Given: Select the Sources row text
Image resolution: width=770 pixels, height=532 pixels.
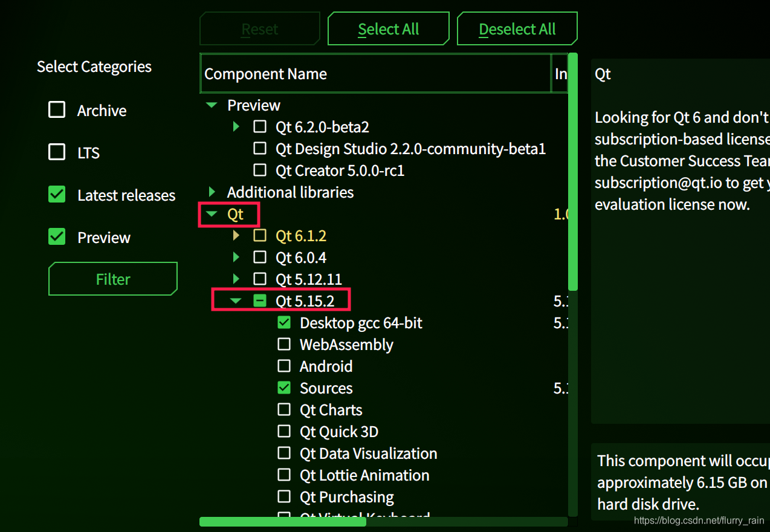Looking at the screenshot, I should [x=326, y=388].
